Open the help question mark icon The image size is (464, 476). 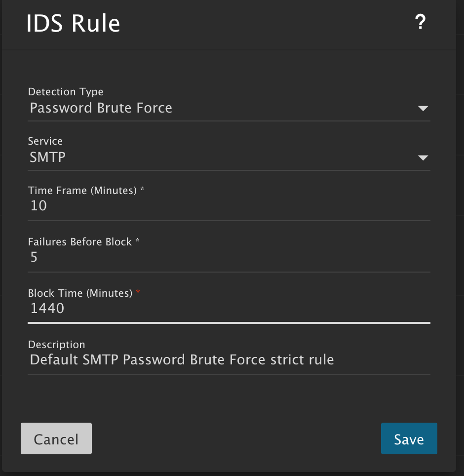tap(420, 22)
